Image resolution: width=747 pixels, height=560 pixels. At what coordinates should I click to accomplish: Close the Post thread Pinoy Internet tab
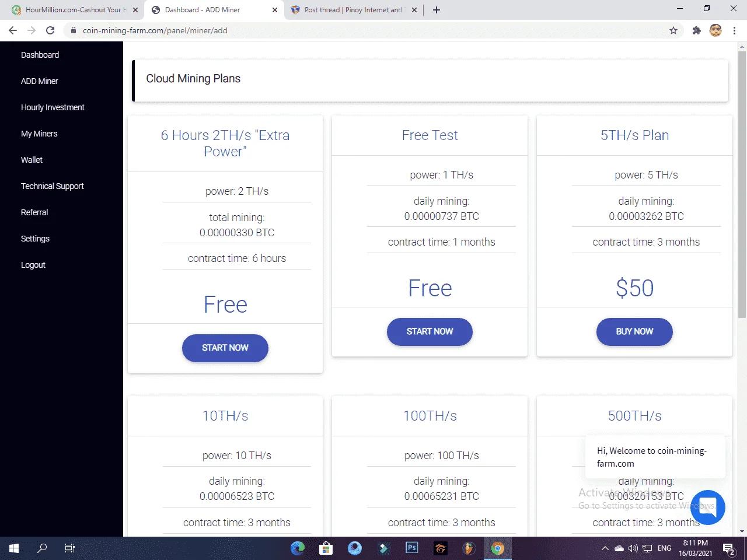point(414,10)
